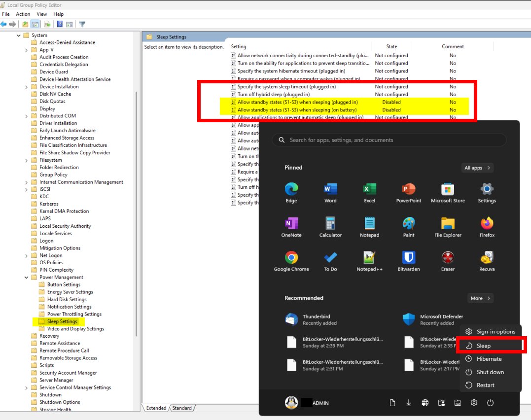531x420 pixels.
Task: Open Calculator pinned app
Action: 330,227
